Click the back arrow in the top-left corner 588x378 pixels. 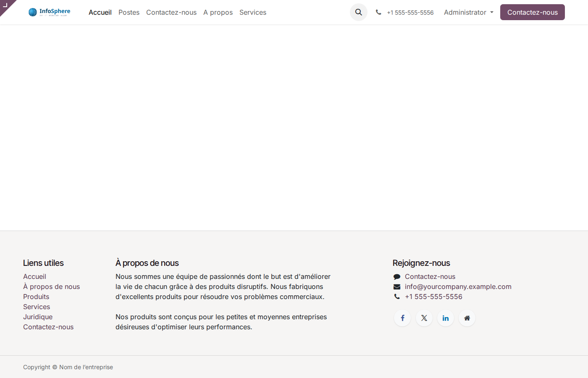point(6,6)
